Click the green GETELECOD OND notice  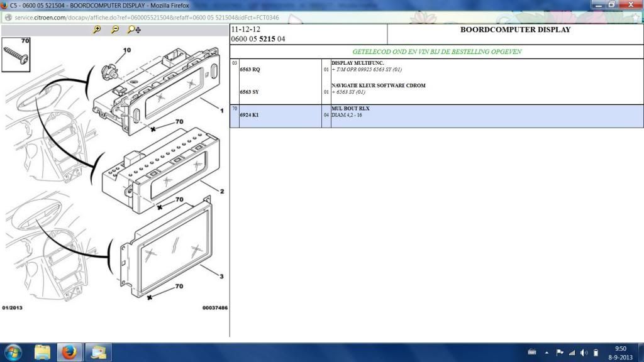(x=437, y=52)
